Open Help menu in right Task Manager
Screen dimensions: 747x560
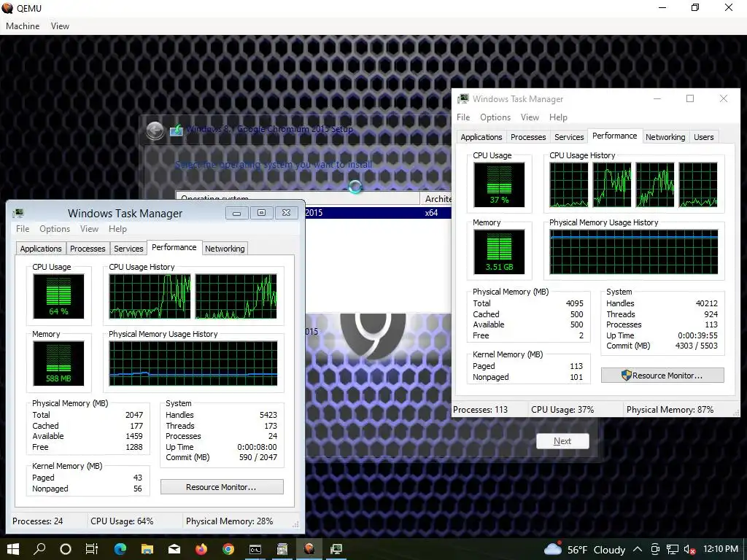[x=558, y=117]
